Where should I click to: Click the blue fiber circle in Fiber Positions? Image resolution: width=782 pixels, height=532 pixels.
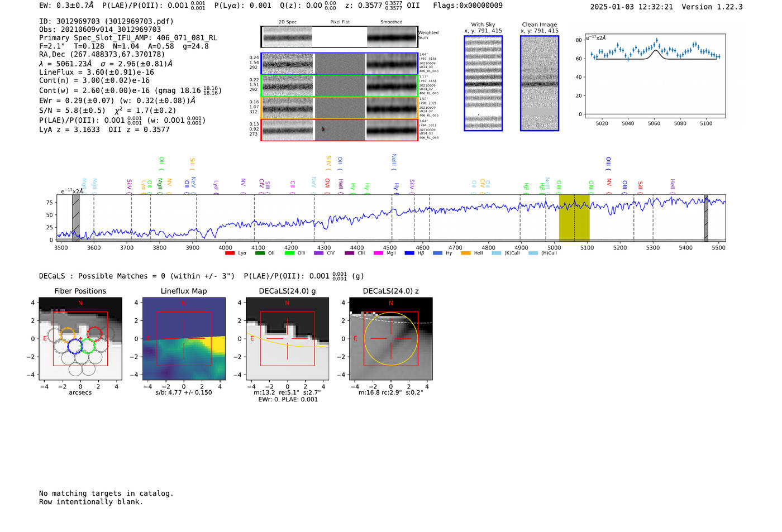tap(75, 346)
